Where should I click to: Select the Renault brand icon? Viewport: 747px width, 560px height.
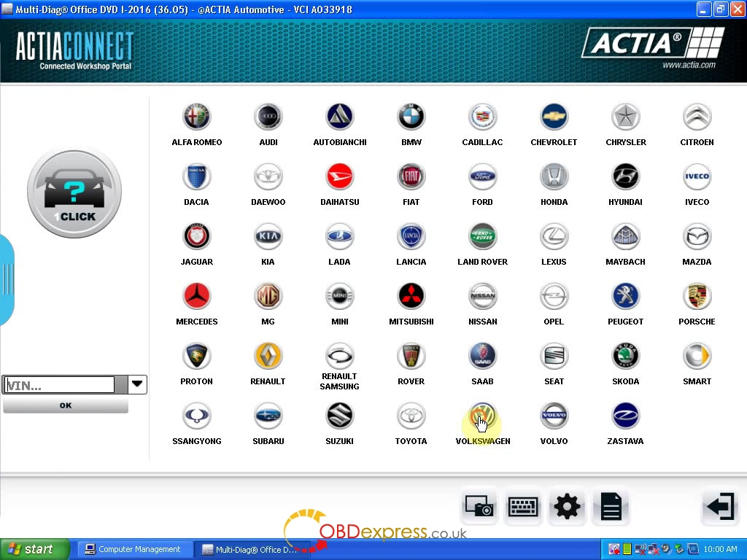(x=268, y=356)
